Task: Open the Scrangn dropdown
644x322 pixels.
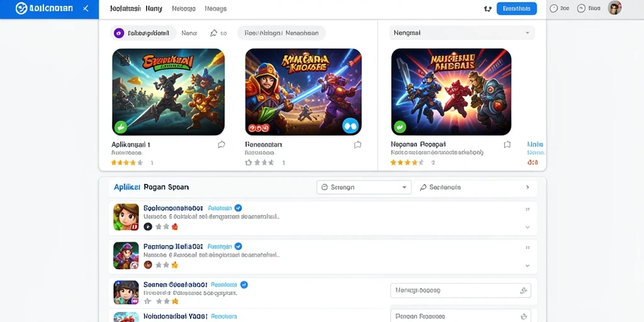Action: (364, 187)
